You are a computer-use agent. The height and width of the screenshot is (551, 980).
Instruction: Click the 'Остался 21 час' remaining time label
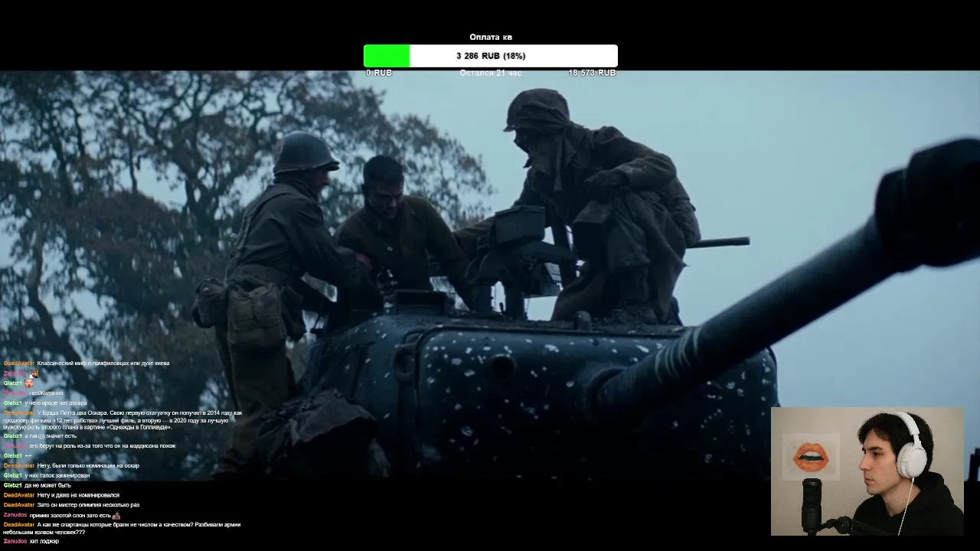pos(490,73)
